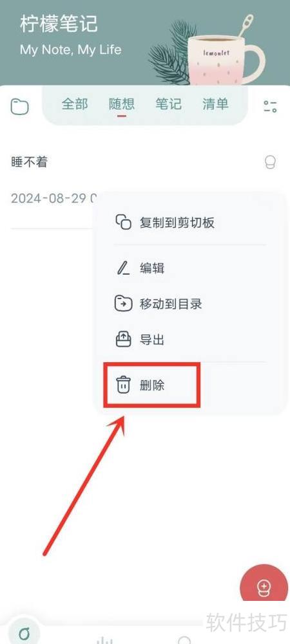The image size is (290, 644).
Task: Switch to the 笔记 tab
Action: click(x=169, y=104)
